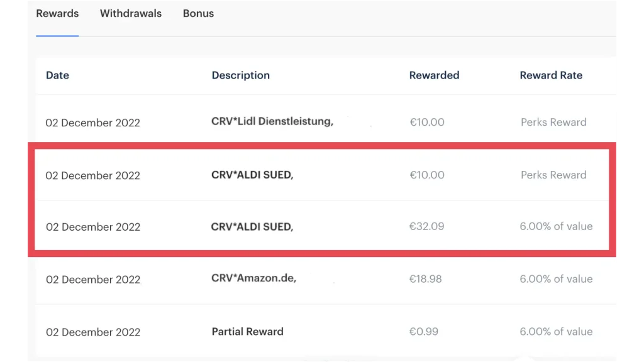Click the Reward Rate column header

(x=551, y=75)
